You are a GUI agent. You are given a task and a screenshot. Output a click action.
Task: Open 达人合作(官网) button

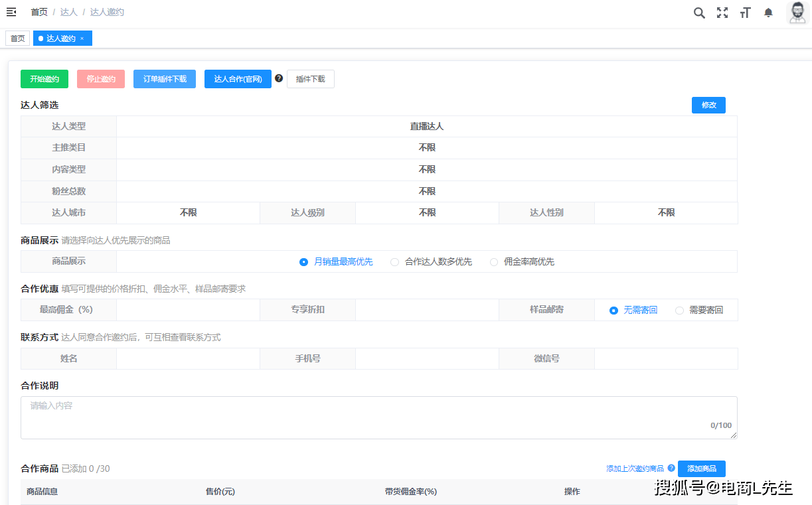(x=238, y=79)
